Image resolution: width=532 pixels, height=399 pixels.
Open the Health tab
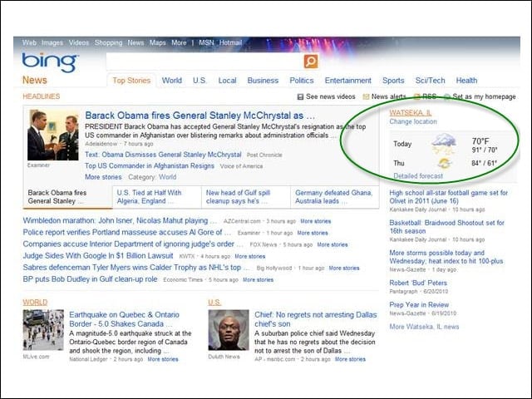466,81
